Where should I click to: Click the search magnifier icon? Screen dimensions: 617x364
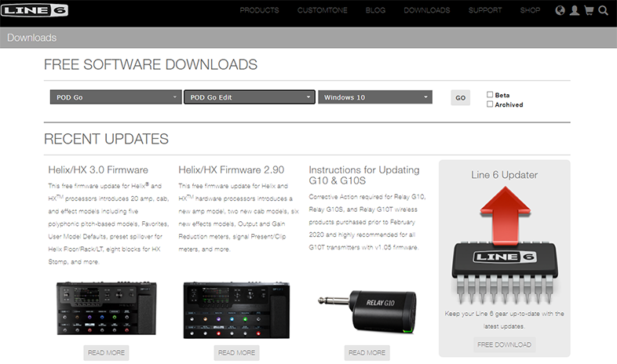tap(603, 11)
